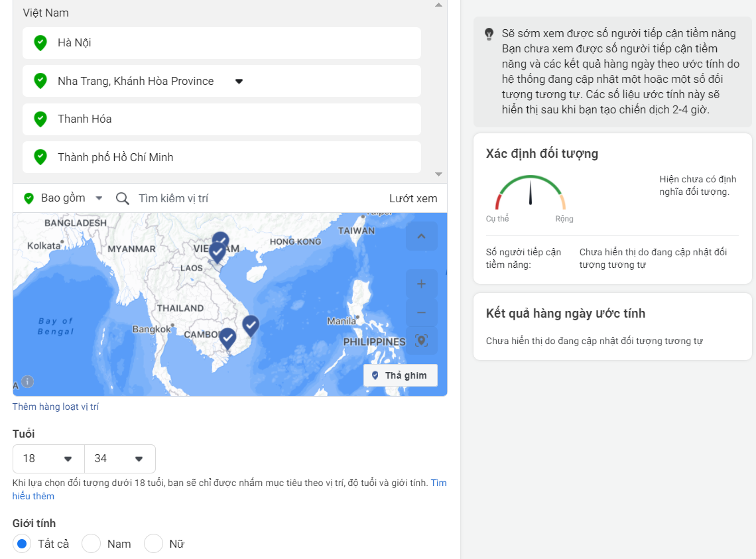Click the green pin icon beside Nha Trang
The image size is (756, 559).
coord(40,81)
